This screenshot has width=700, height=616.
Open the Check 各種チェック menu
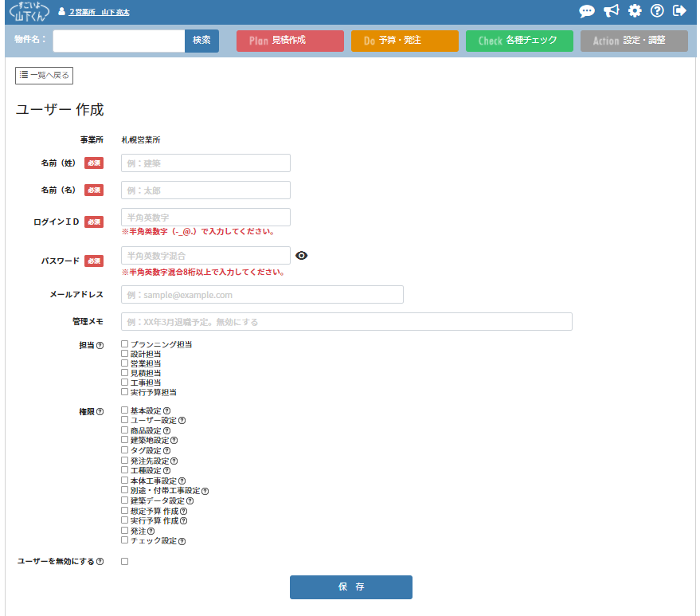519,41
